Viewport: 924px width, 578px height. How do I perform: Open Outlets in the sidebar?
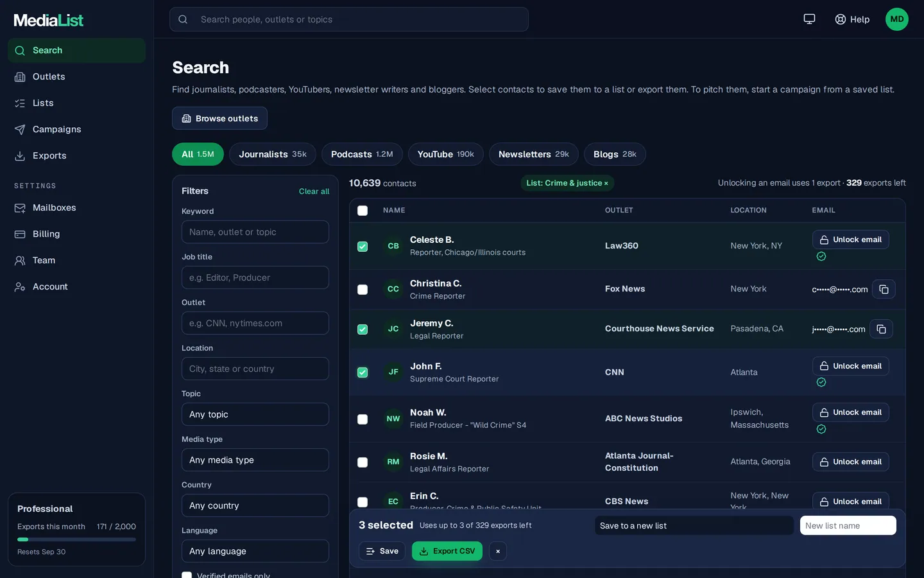[x=76, y=76]
